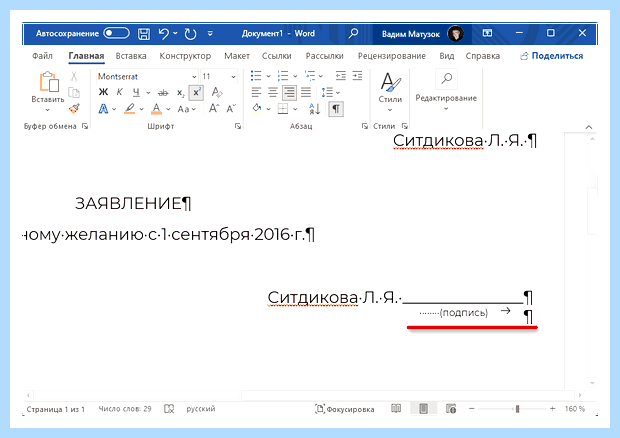Switch to the Конструктор tab

[185, 56]
